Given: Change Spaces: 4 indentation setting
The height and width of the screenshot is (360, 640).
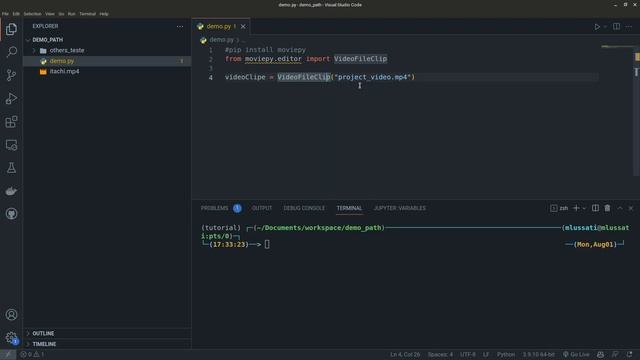Looking at the screenshot, I should click(440, 354).
